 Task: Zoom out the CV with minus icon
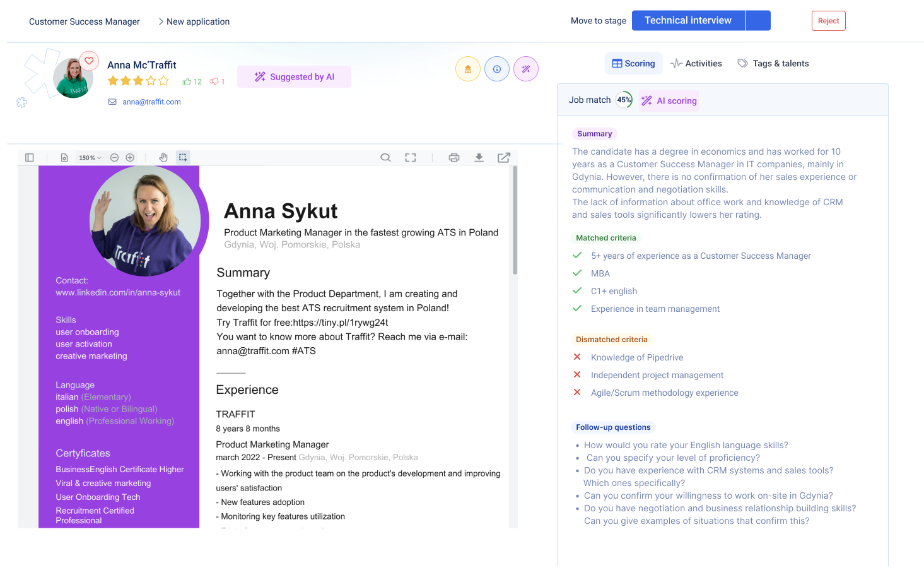coord(114,158)
